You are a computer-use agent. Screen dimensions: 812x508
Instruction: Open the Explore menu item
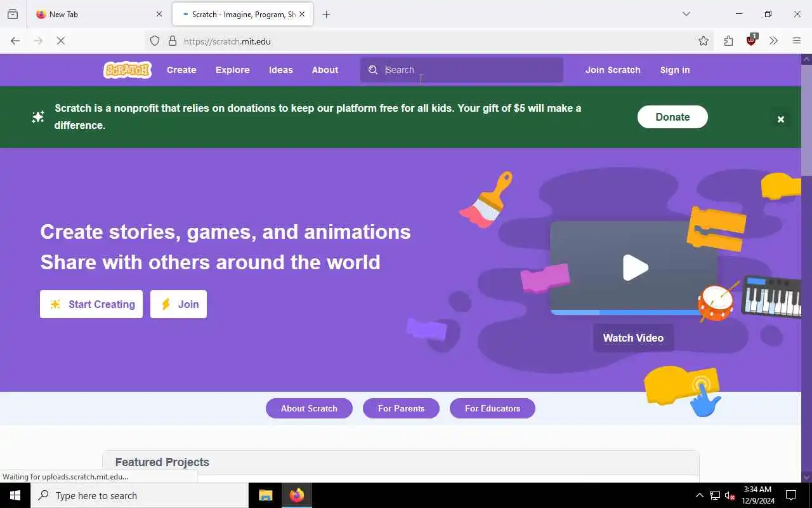[x=233, y=70]
